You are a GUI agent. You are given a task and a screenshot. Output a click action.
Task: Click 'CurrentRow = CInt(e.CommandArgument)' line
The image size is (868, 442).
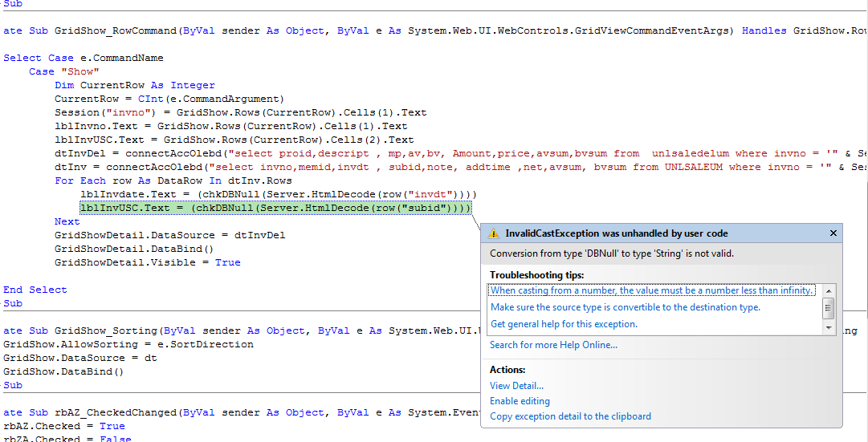coord(169,99)
